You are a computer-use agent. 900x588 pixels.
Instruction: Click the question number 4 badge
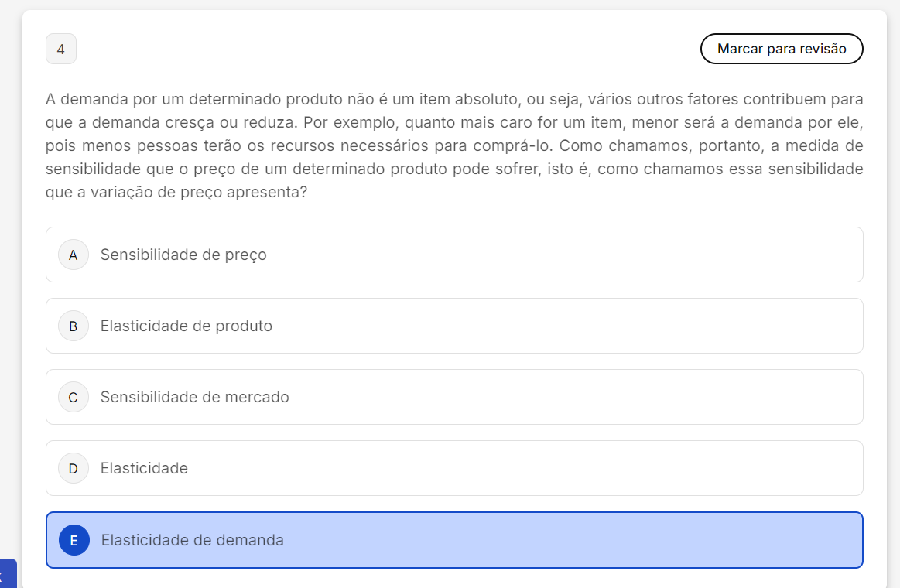pyautogui.click(x=61, y=50)
